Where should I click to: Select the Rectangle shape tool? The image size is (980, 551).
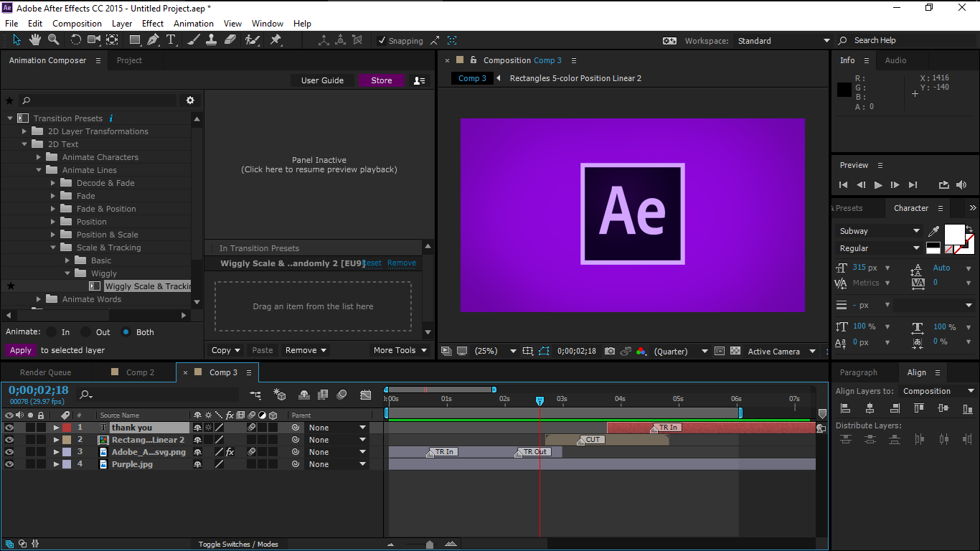[x=134, y=40]
